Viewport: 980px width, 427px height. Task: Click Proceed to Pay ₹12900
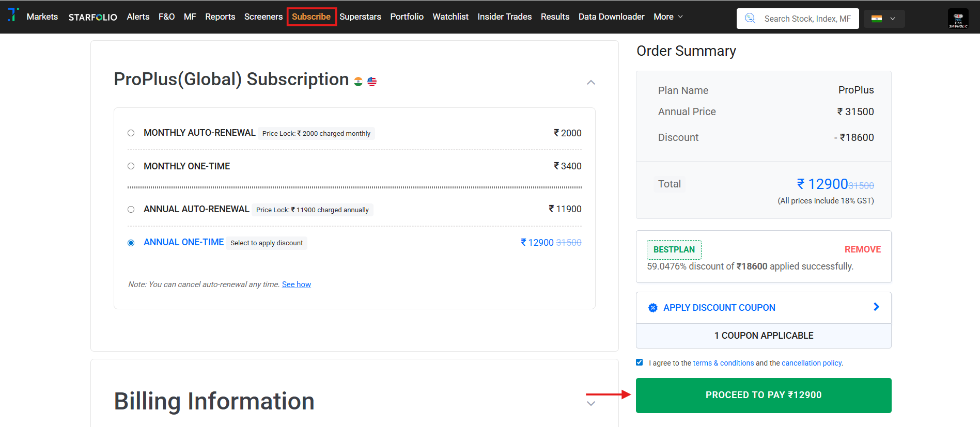tap(763, 395)
